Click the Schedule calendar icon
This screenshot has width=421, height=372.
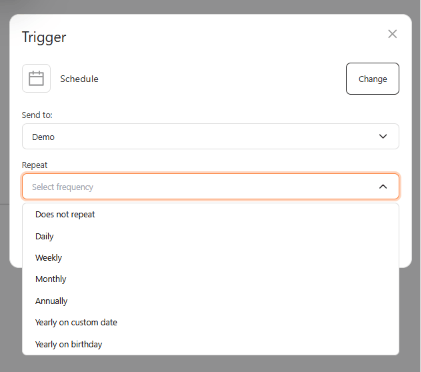tap(36, 79)
